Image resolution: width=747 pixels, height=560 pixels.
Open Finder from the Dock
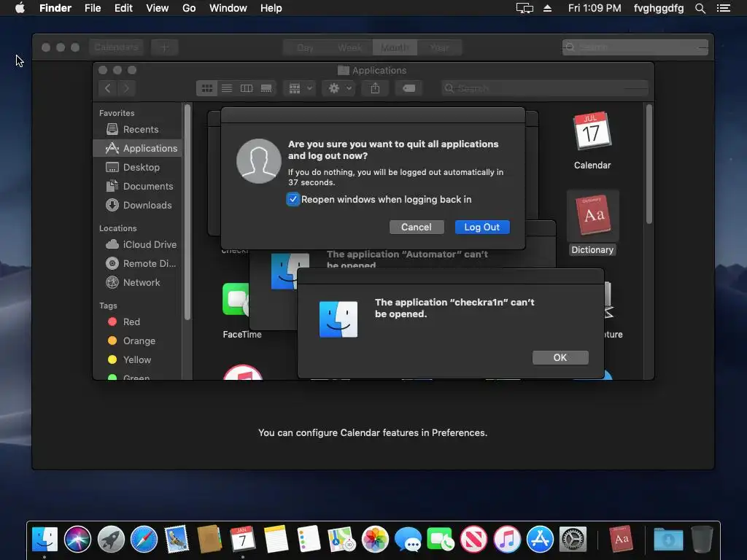tap(44, 540)
